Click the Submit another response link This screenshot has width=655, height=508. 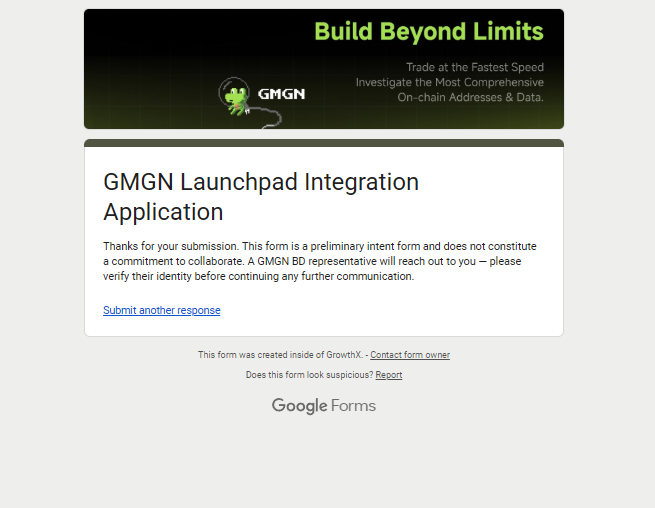(162, 310)
